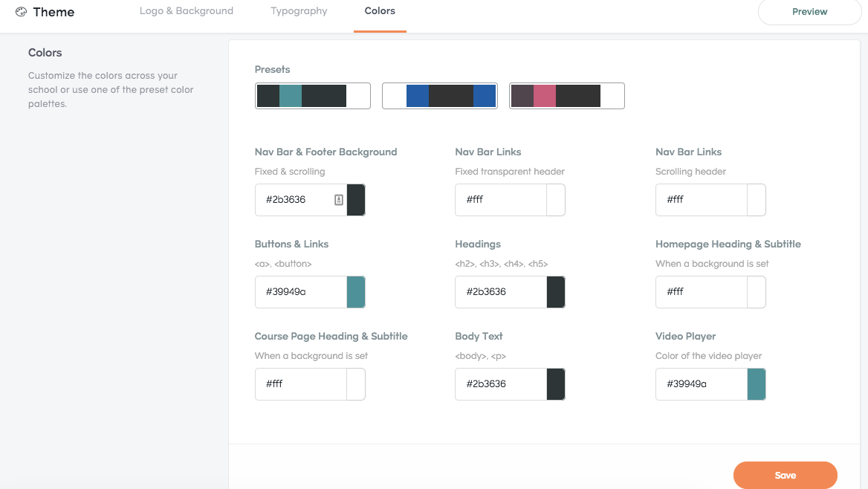The image size is (868, 489).
Task: Edit Course Page Heading & Subtitle hex field
Action: (300, 383)
